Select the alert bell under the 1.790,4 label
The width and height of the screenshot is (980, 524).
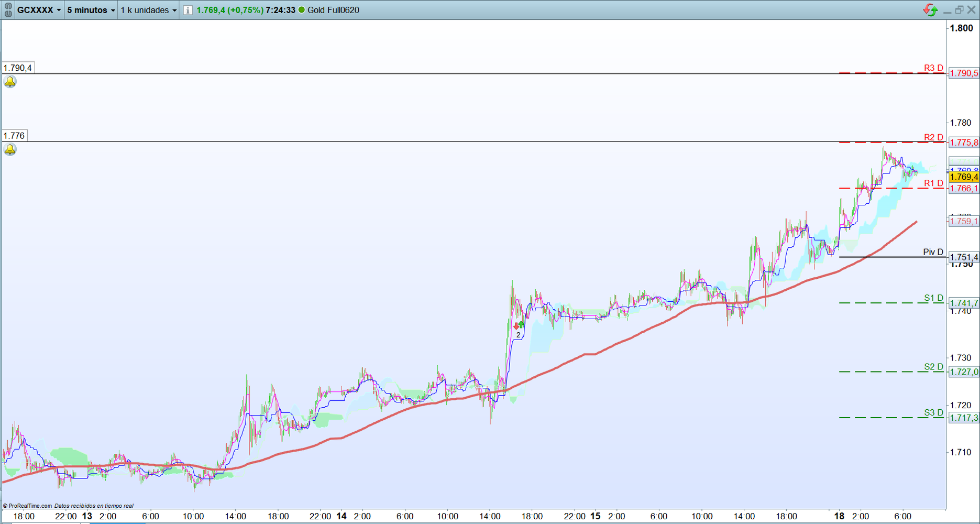[10, 82]
